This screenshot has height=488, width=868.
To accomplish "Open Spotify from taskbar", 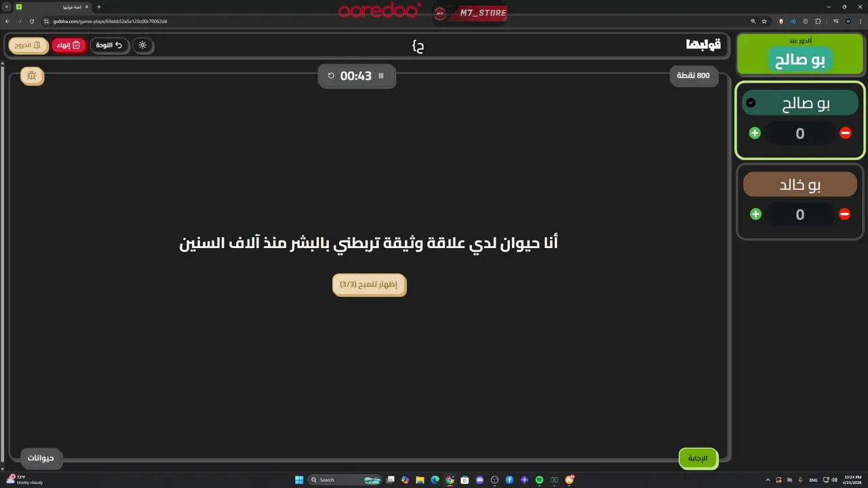I will click(x=539, y=480).
